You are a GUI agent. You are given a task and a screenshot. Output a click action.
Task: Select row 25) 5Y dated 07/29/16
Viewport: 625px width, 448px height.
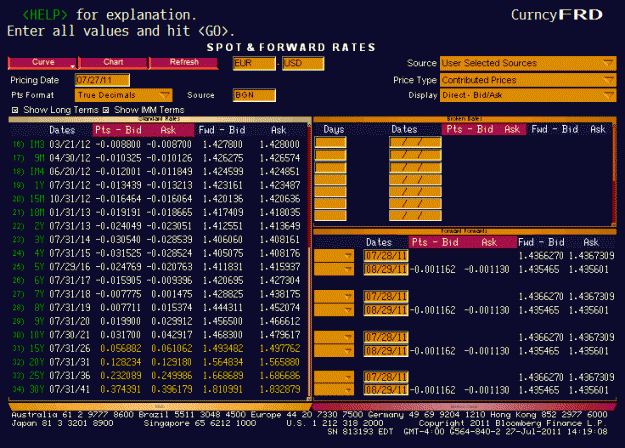(158, 267)
